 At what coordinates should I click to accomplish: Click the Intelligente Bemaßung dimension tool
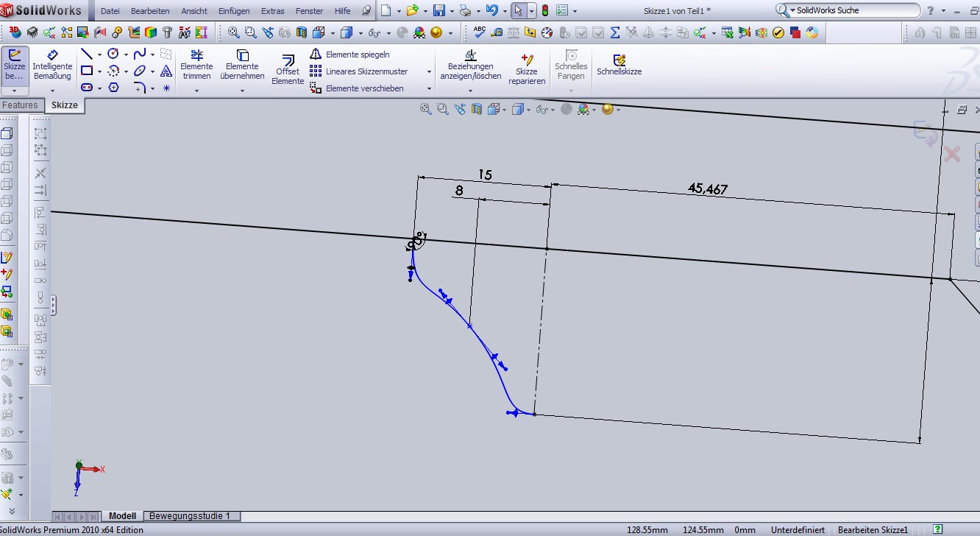tap(52, 66)
